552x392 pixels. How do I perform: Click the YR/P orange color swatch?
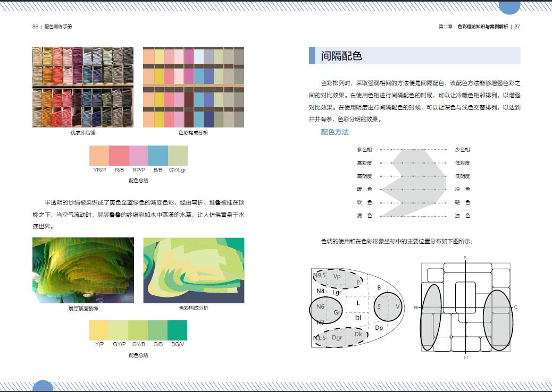pyautogui.click(x=99, y=156)
